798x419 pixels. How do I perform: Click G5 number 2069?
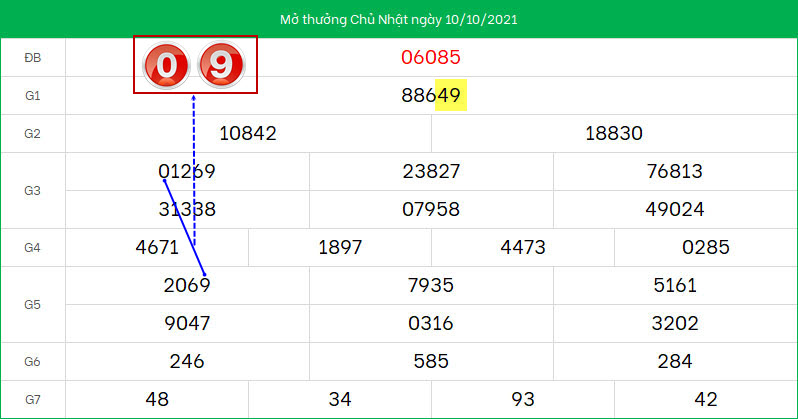click(x=187, y=286)
